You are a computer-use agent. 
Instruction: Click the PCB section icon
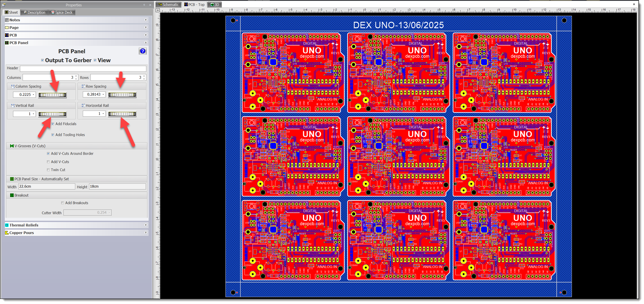pyautogui.click(x=7, y=35)
